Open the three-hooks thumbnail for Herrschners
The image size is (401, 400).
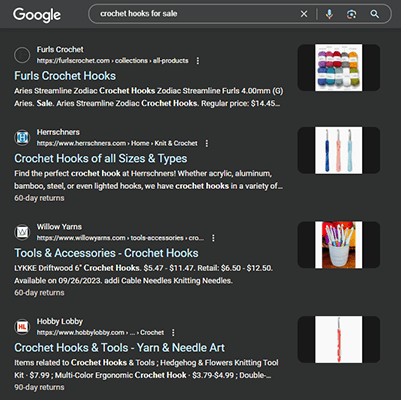[339, 150]
